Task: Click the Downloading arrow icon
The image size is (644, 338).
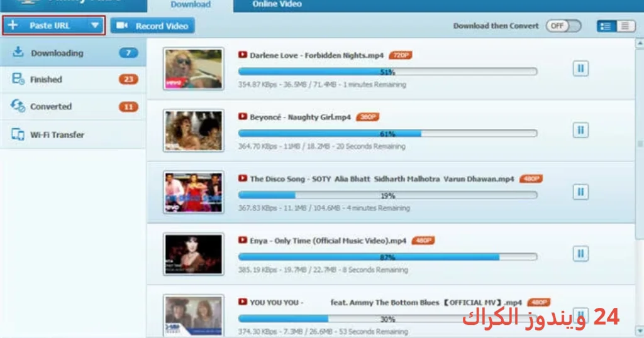Action: tap(18, 52)
